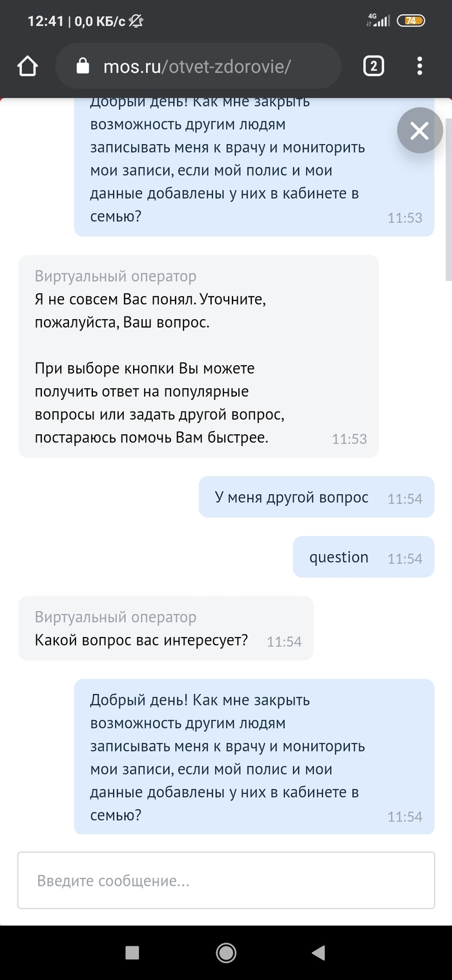
Task: Tap the 4G signal strength indicator
Action: pos(378,21)
